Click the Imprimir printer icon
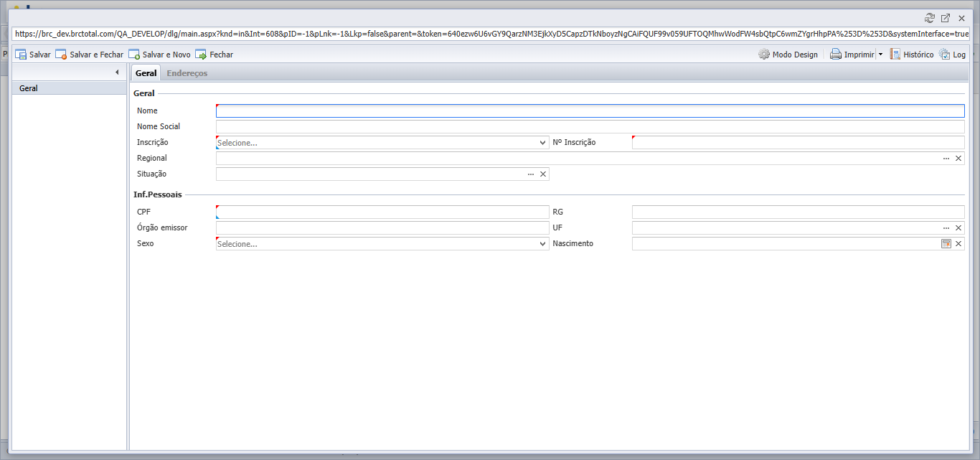980x460 pixels. [836, 55]
